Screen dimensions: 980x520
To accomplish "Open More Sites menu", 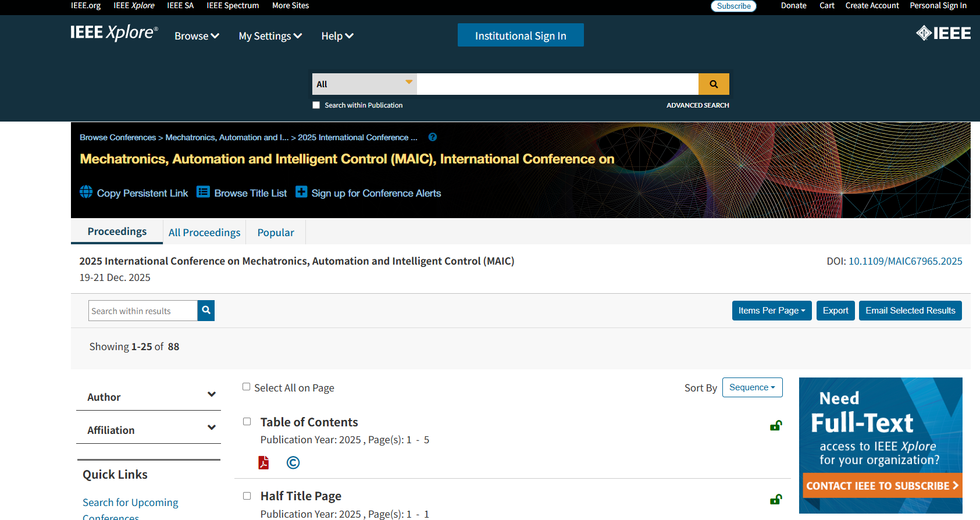I will point(290,6).
